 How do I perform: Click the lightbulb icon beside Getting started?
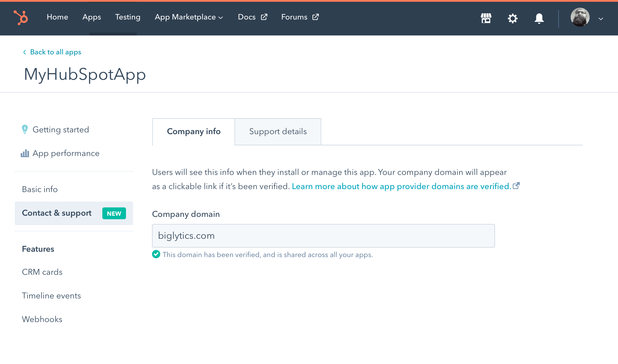pos(25,129)
